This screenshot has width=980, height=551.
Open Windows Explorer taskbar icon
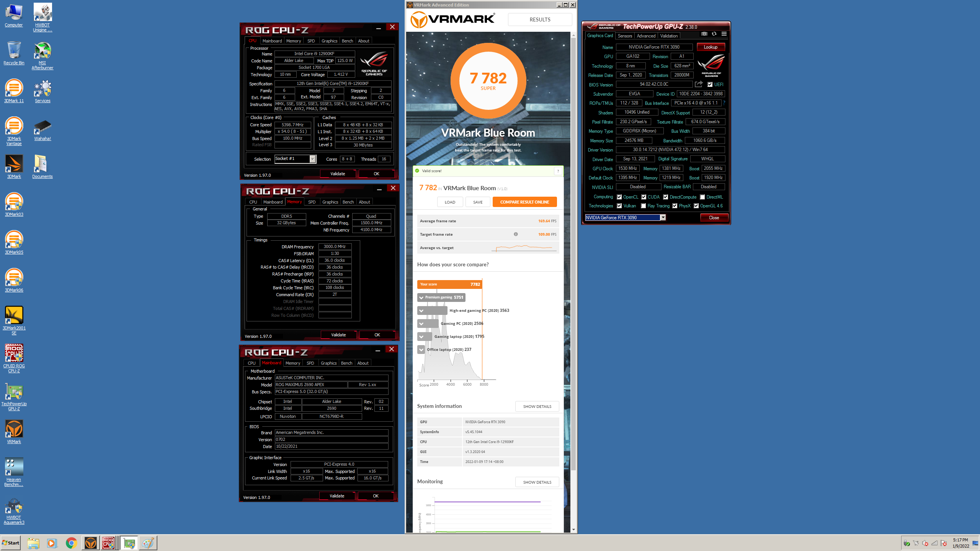tap(33, 543)
